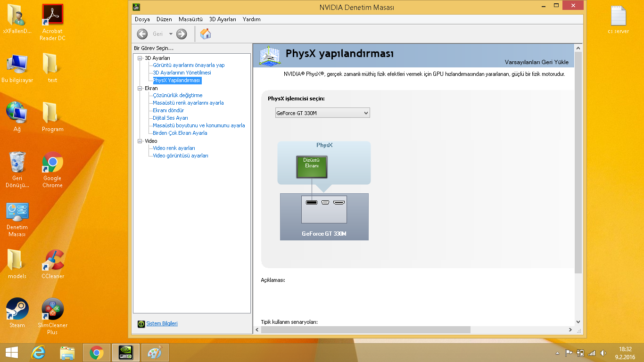
Task: Click the Dizüstü Ekranı display box
Action: tap(311, 167)
